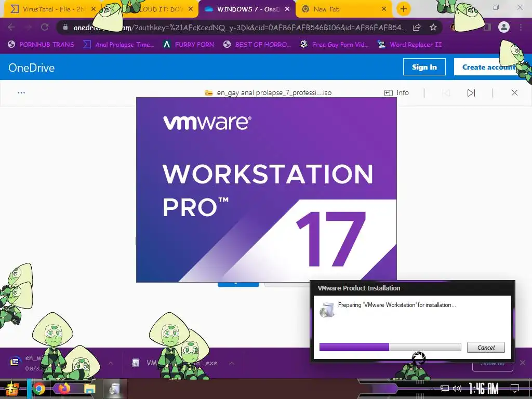Open the Windows Start button
The height and width of the screenshot is (399, 532).
[x=11, y=389]
